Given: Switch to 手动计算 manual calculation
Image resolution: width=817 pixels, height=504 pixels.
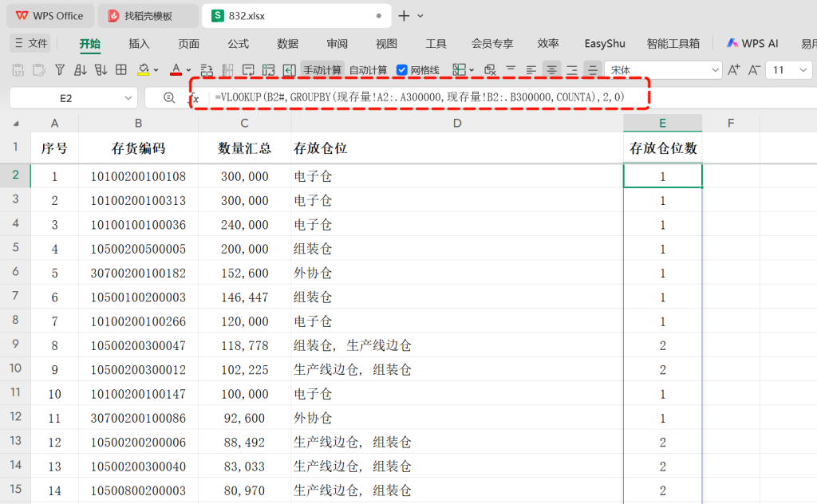Looking at the screenshot, I should 322,70.
